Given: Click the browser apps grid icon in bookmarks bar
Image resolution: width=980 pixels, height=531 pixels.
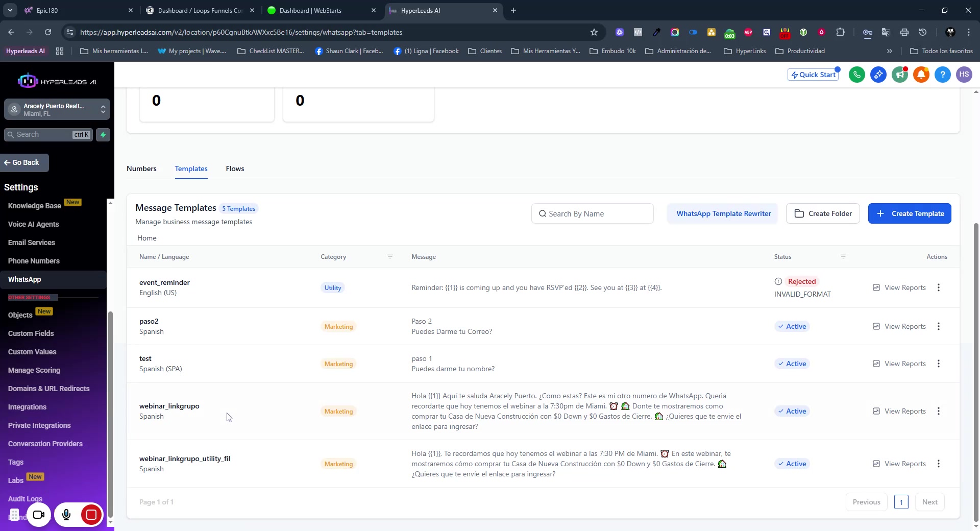Looking at the screenshot, I should tap(60, 51).
